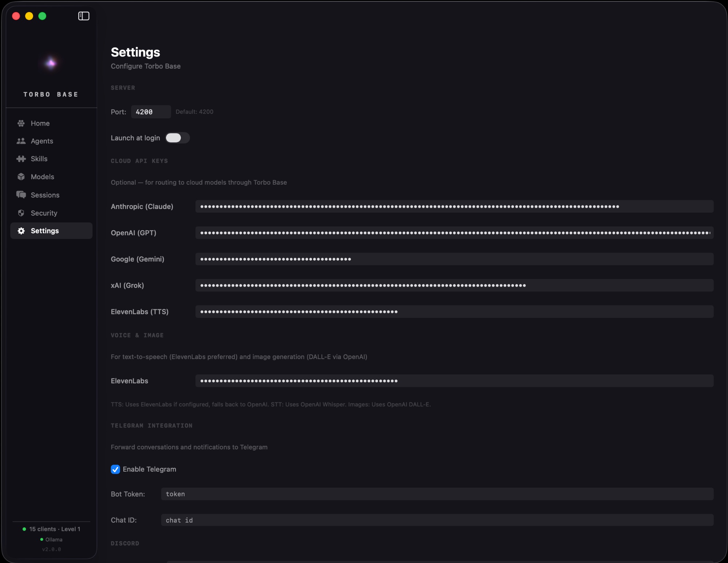
Task: Open the Agents section
Action: [x=41, y=141]
